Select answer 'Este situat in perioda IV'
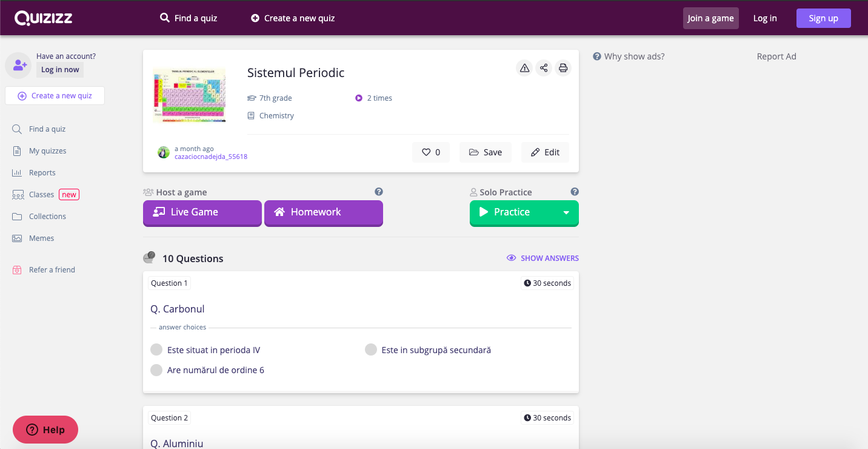 pos(156,350)
